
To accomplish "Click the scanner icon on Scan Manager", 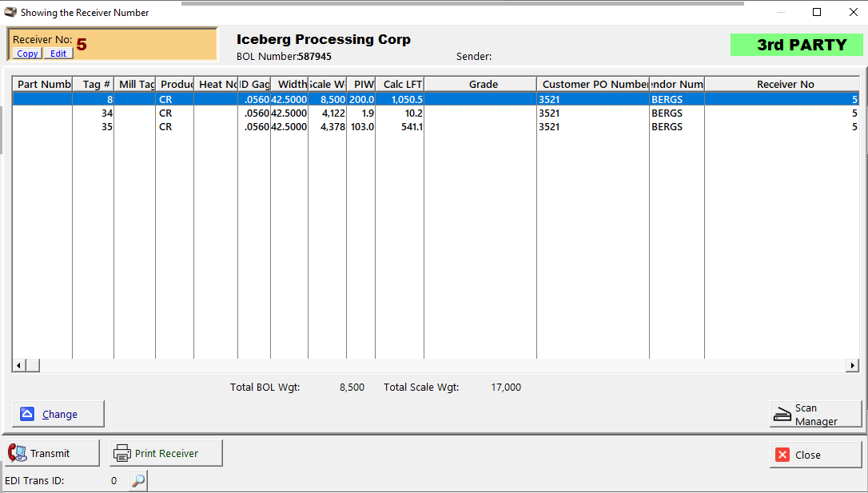I will [x=782, y=414].
